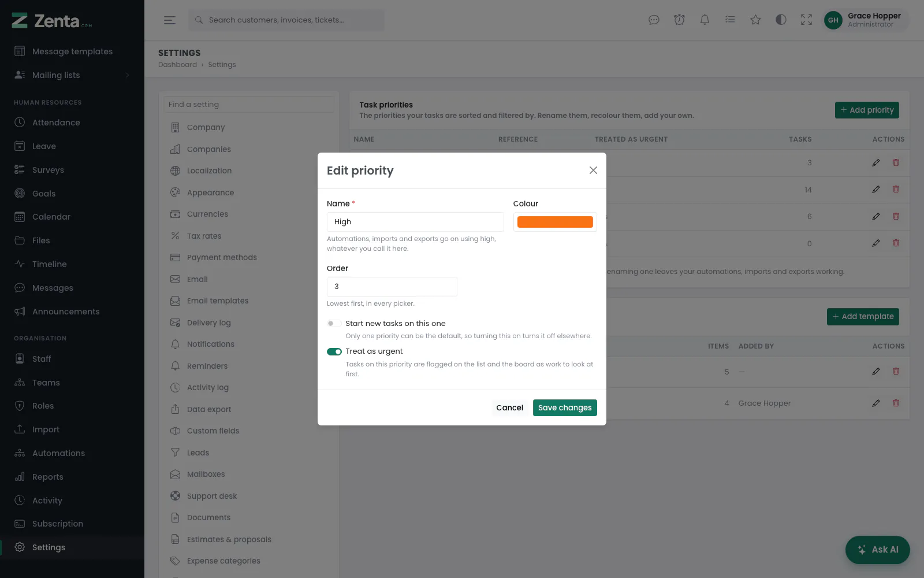Open Announcements in the sidebar

click(x=72, y=312)
